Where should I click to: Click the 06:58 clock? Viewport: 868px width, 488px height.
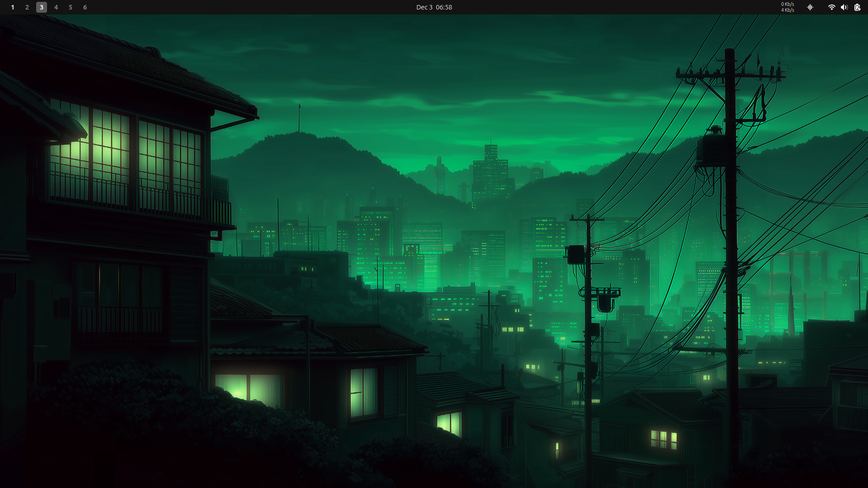click(445, 7)
